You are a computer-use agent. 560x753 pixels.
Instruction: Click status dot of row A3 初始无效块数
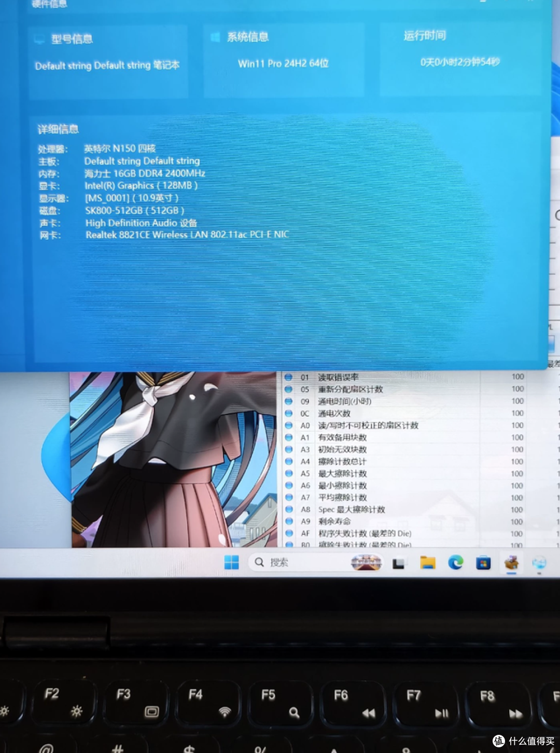point(289,449)
